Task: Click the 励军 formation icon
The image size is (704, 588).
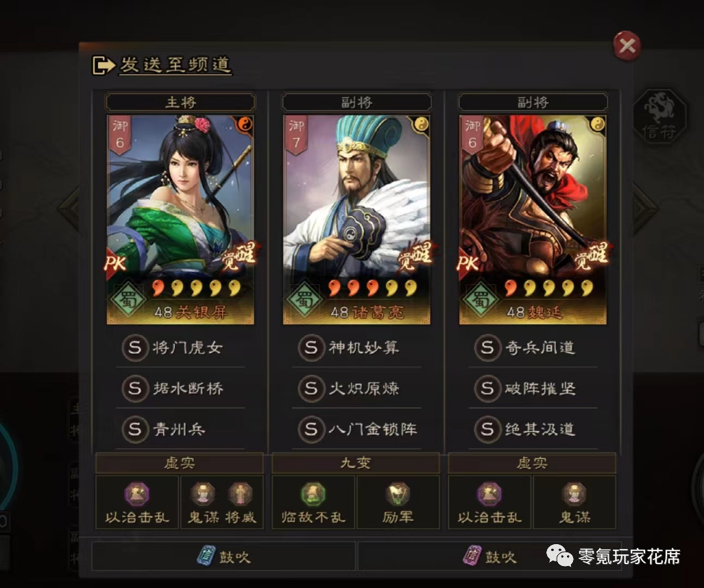Action: pyautogui.click(x=398, y=493)
